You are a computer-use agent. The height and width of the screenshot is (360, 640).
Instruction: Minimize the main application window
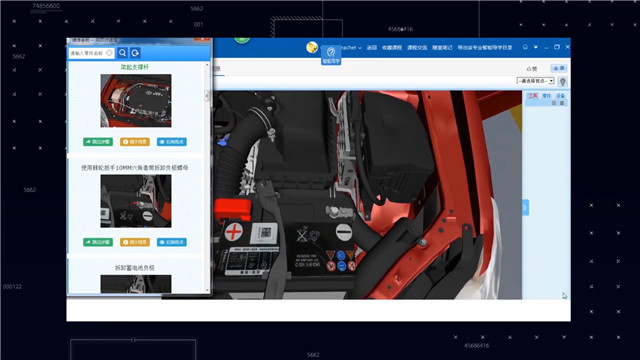click(546, 47)
